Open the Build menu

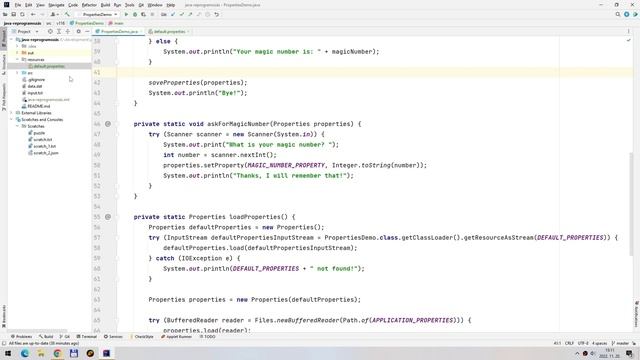pyautogui.click(x=105, y=5)
